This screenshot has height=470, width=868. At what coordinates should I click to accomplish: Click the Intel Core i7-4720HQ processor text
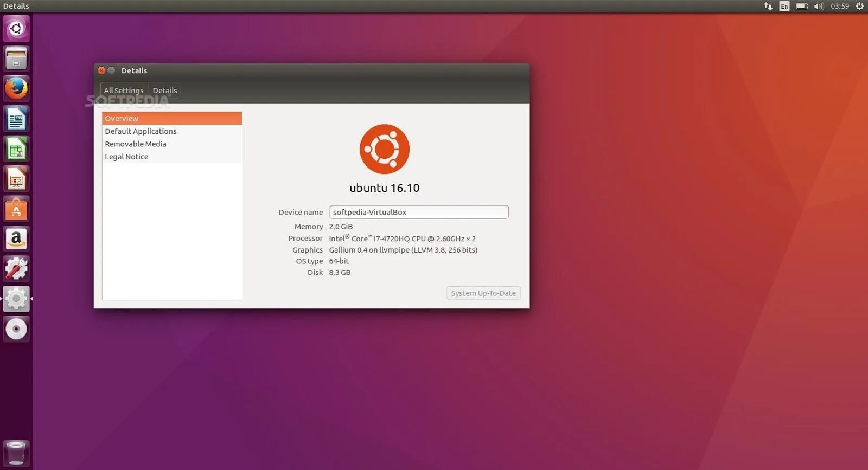tap(402, 238)
